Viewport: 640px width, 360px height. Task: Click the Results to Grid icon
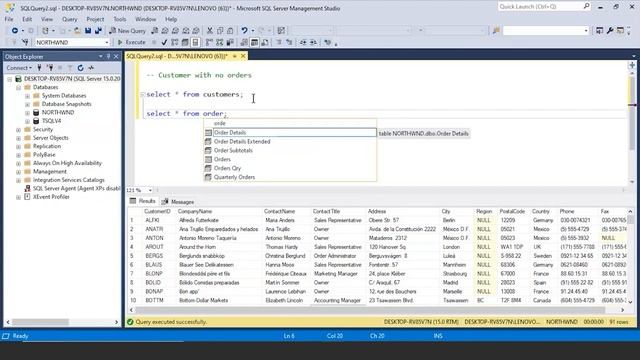click(254, 42)
